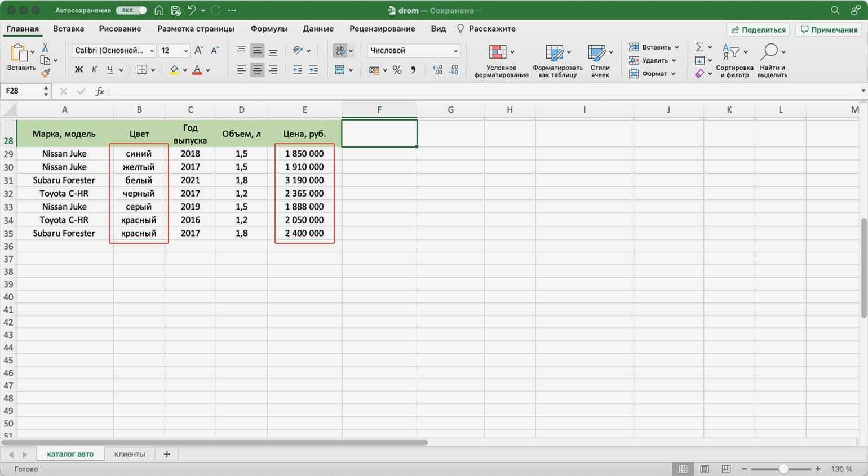868x476 pixels.
Task: Click the formula bar input field
Action: pos(479,91)
